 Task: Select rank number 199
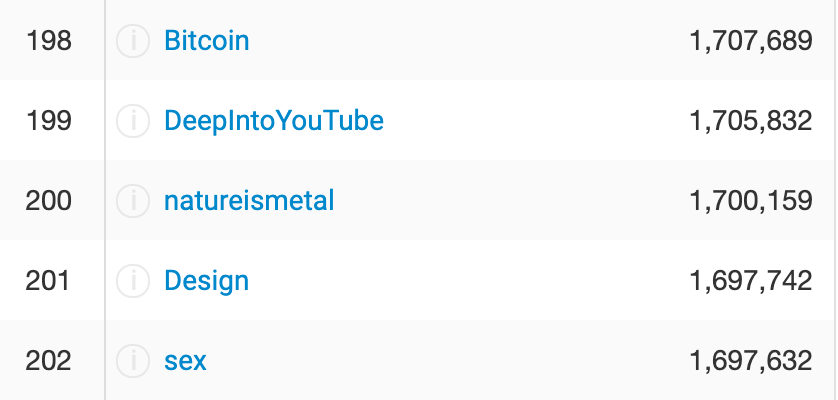click(49, 121)
